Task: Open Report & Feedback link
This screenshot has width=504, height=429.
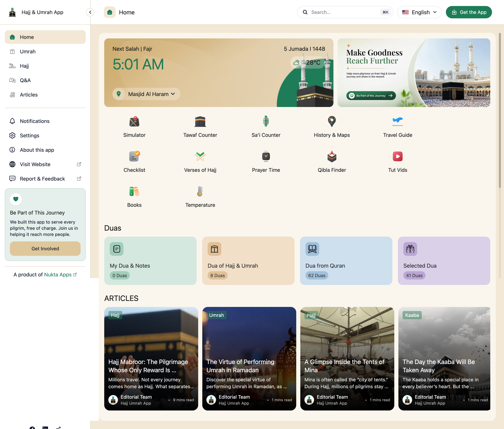Action: pos(45,179)
